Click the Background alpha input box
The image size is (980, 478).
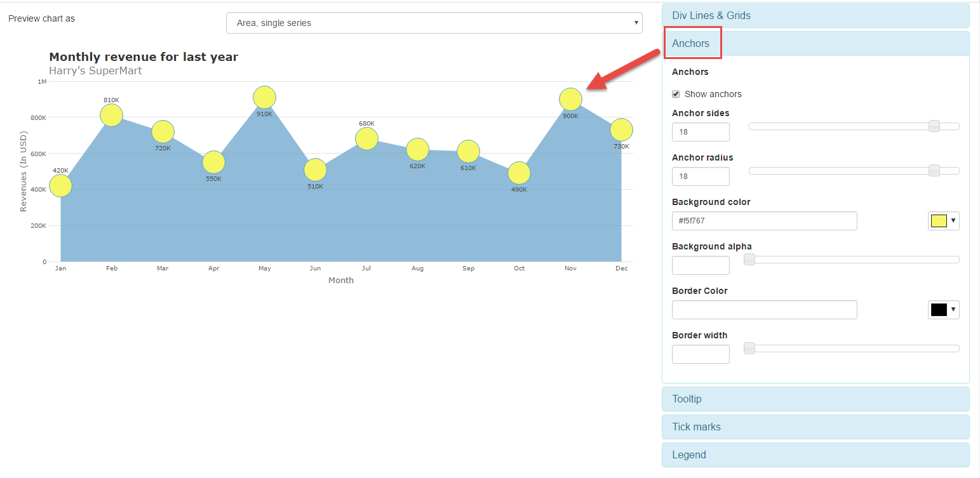point(701,265)
